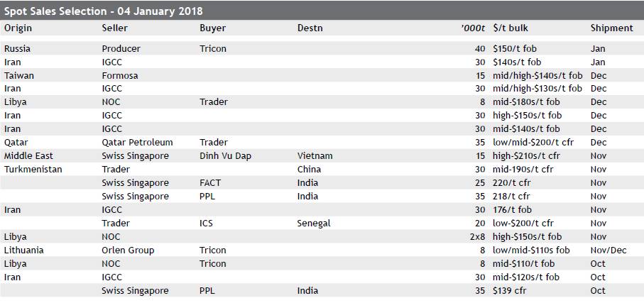Select the Nov/Dec shipment cell

click(608, 250)
